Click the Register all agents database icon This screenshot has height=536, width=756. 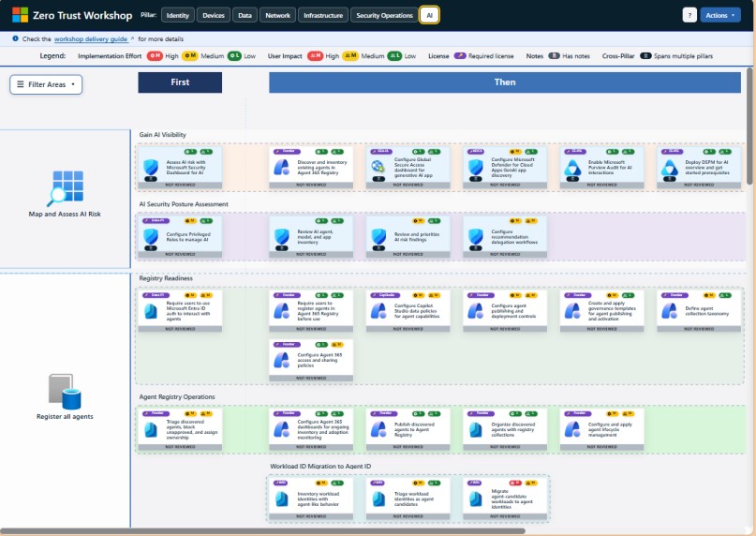65,392
